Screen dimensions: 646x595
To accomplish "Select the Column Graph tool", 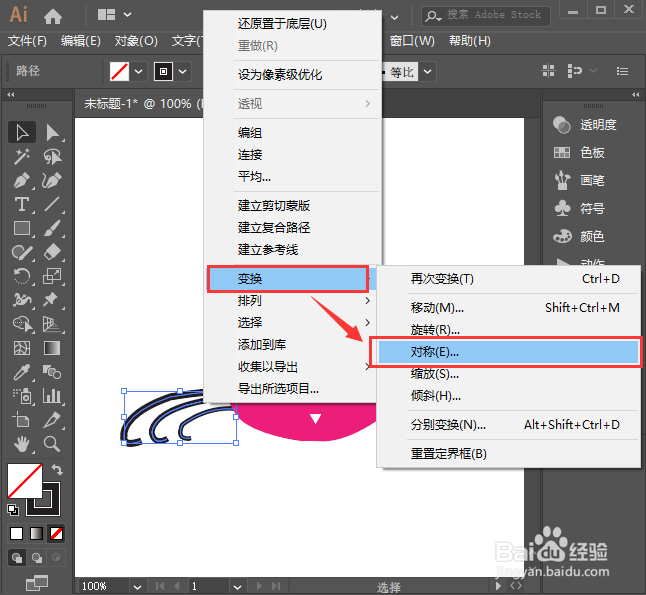I will click(x=52, y=396).
